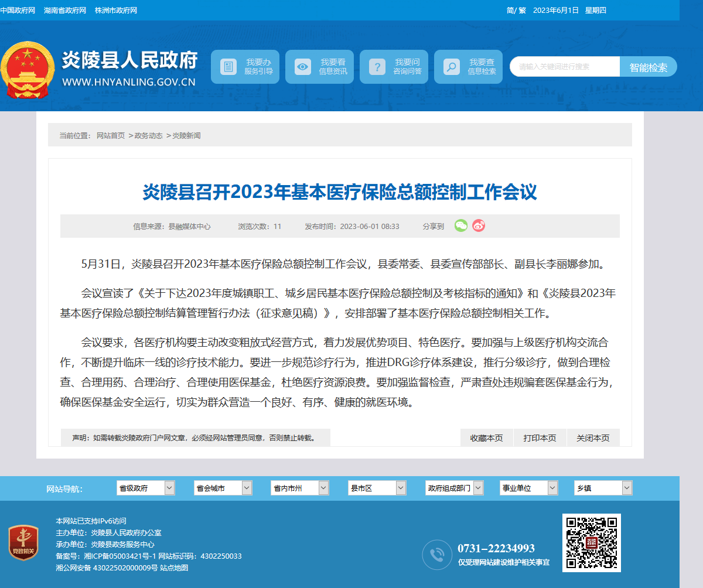This screenshot has height=588, width=703.
Task: Click the national emblem logo
Action: point(28,70)
